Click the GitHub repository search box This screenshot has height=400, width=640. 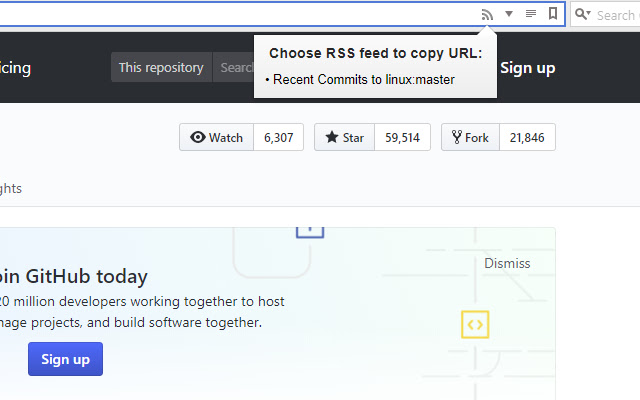click(x=233, y=67)
